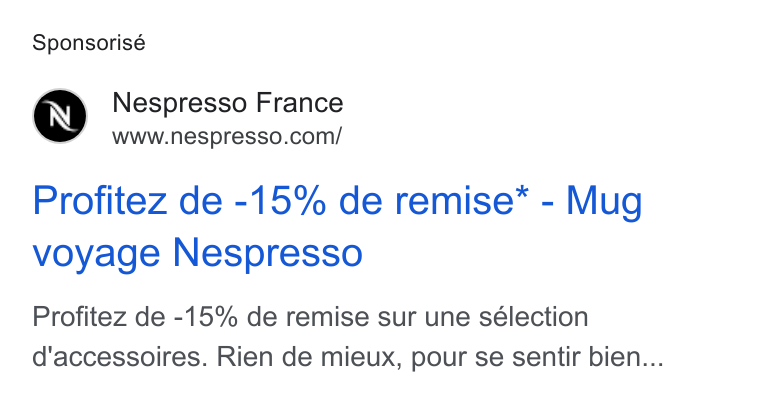Viewport: 760px width, 400px height.
Task: Click the Nespresso N logo icon
Action: (x=60, y=116)
